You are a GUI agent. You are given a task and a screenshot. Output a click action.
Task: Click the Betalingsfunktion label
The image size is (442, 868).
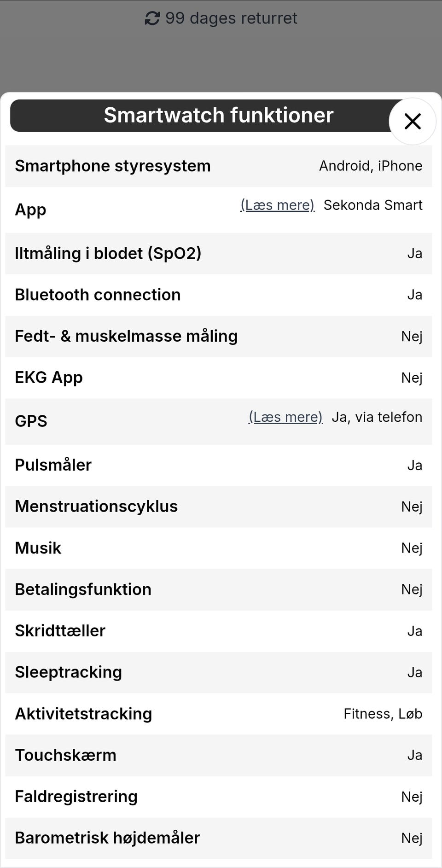(83, 589)
